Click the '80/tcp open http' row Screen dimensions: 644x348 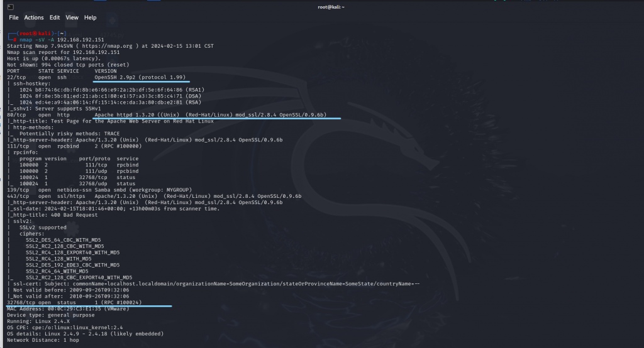click(x=167, y=115)
